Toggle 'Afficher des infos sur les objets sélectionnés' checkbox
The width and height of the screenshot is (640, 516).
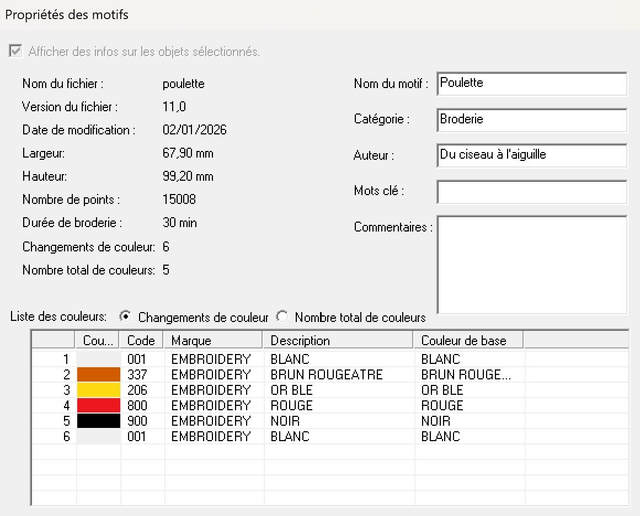pos(14,51)
